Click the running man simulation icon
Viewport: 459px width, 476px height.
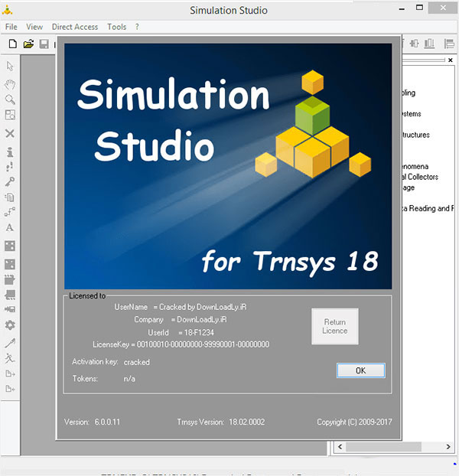[10, 357]
